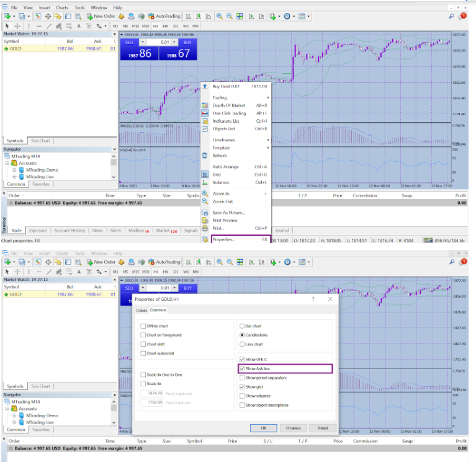Toggle Show grid checkbox in Properties dialog

242,387
